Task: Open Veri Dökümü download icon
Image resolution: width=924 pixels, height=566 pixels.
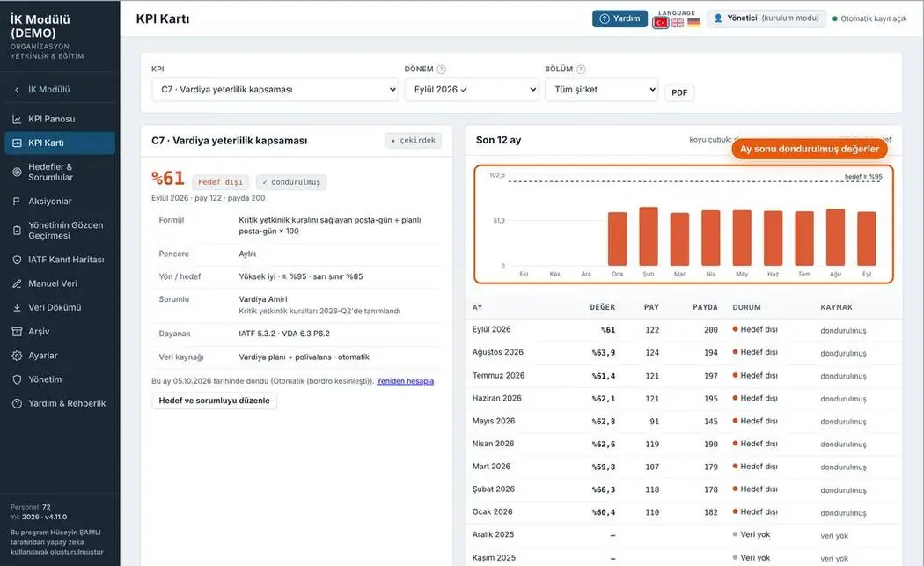Action: coord(17,308)
